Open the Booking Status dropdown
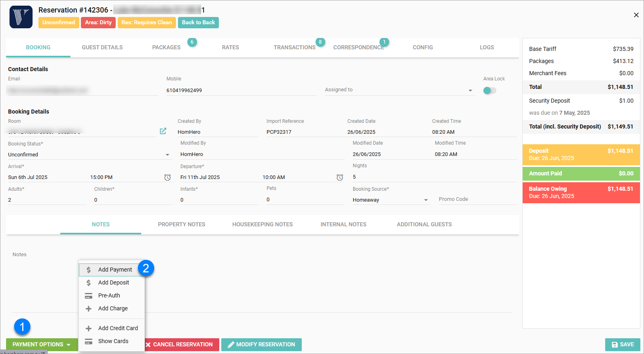The image size is (644, 354). 167,155
